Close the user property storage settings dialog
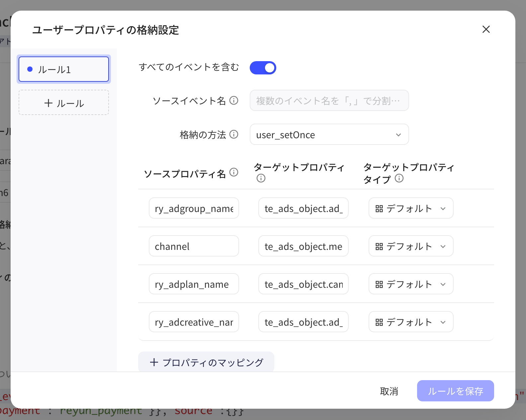526x420 pixels. coord(486,29)
